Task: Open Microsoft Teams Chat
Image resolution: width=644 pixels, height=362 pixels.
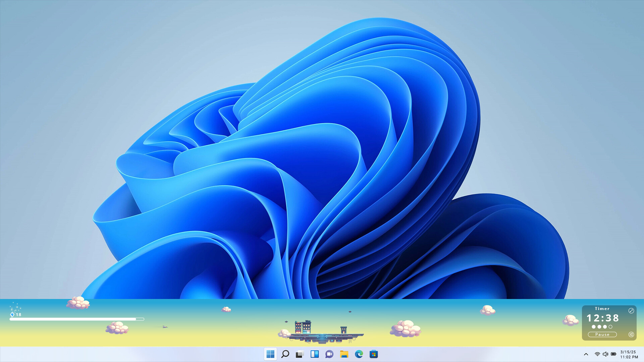Action: click(x=329, y=354)
